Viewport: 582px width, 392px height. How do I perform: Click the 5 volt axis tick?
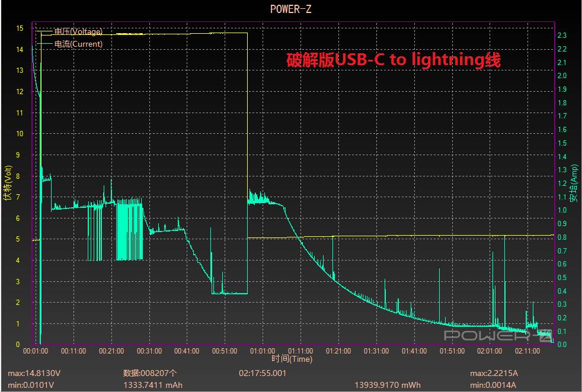point(18,239)
